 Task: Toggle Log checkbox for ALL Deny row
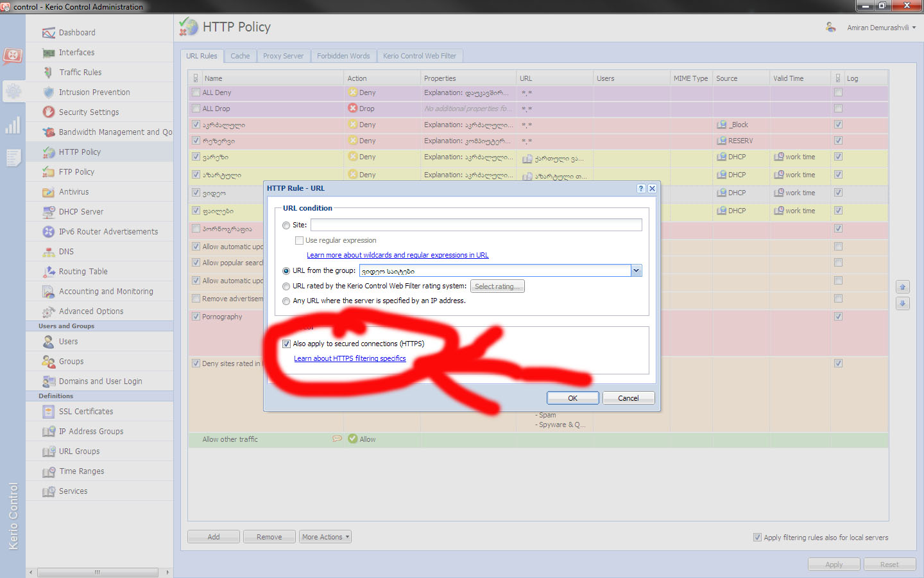point(838,92)
